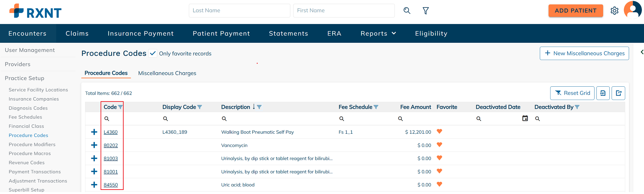
Task: Open the settings gear icon
Action: pyautogui.click(x=614, y=11)
